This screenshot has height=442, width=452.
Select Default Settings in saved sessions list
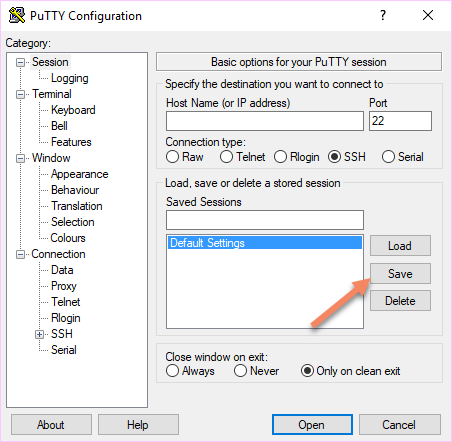coord(265,243)
